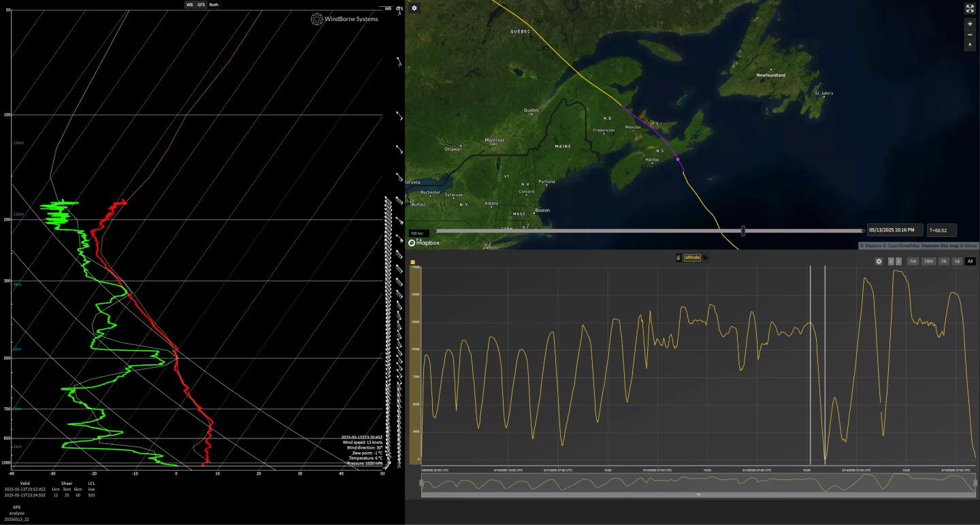980x525 pixels.
Task: Select the Both sounding source tab
Action: [x=214, y=5]
